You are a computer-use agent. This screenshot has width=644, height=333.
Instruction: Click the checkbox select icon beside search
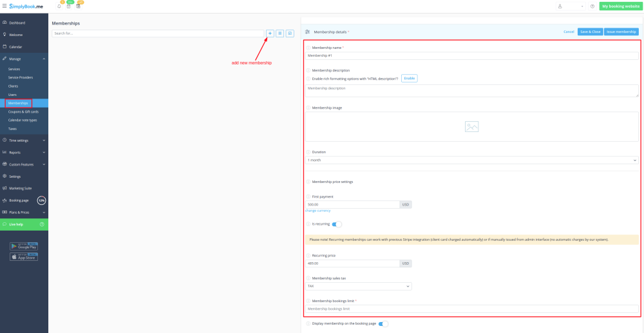click(x=290, y=33)
